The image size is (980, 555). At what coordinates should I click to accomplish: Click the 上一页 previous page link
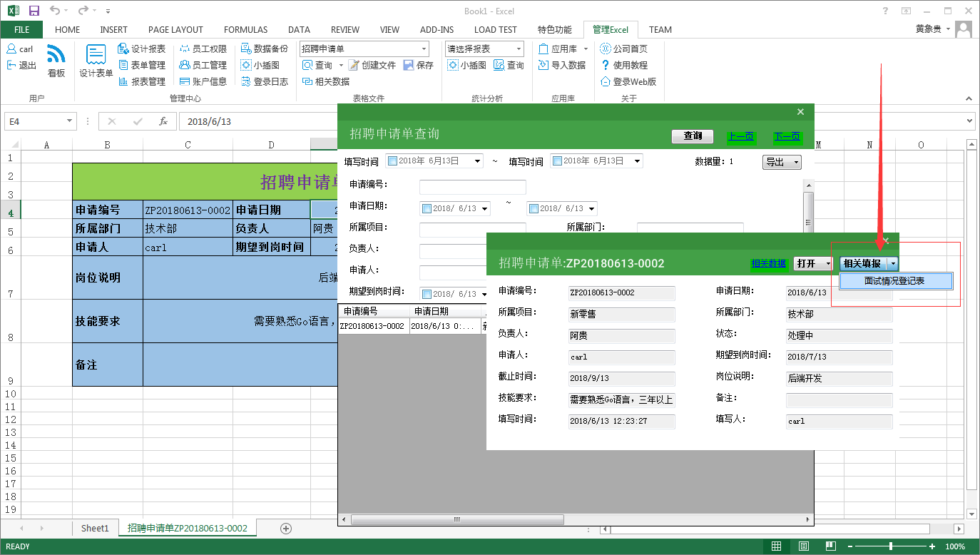pos(740,136)
